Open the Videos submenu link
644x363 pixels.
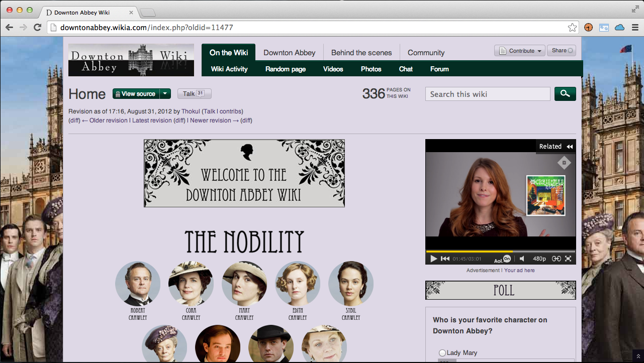[x=333, y=69]
